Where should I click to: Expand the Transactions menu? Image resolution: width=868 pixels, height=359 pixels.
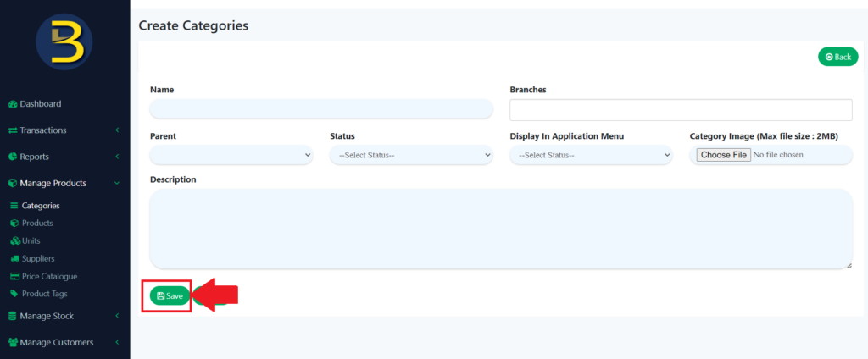64,130
